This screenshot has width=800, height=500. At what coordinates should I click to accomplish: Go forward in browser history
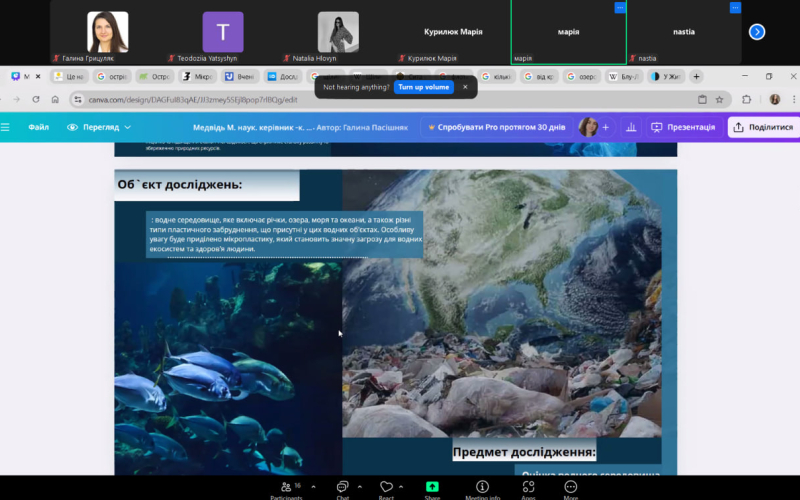point(17,99)
